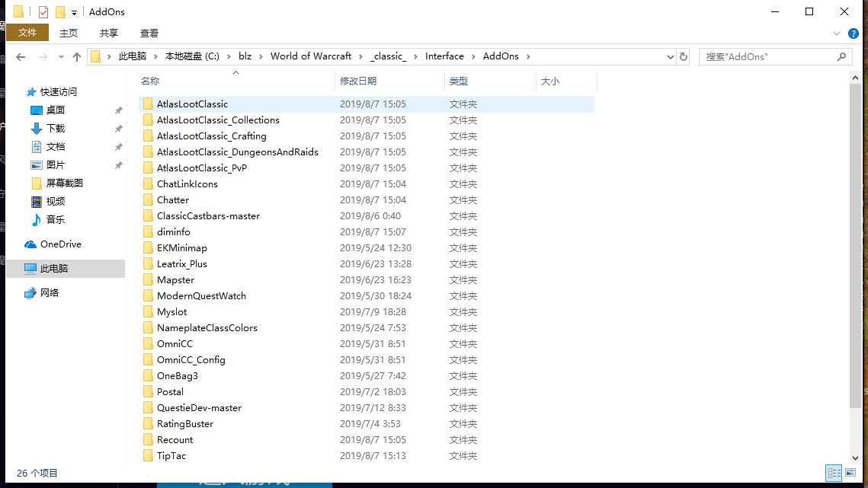Open recent locations dropdown arrow
The image size is (868, 488).
click(x=61, y=56)
